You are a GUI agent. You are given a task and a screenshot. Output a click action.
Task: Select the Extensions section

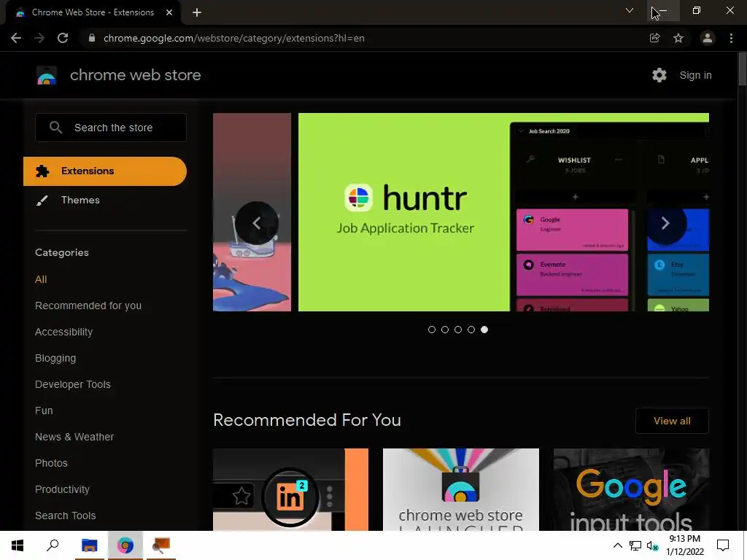pos(105,171)
